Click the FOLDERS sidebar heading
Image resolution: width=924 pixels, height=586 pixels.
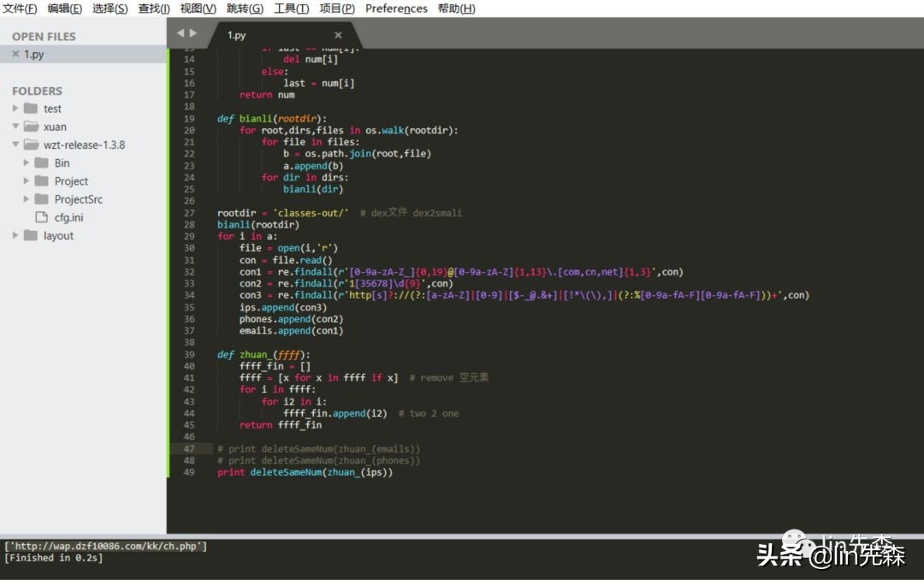(x=37, y=91)
